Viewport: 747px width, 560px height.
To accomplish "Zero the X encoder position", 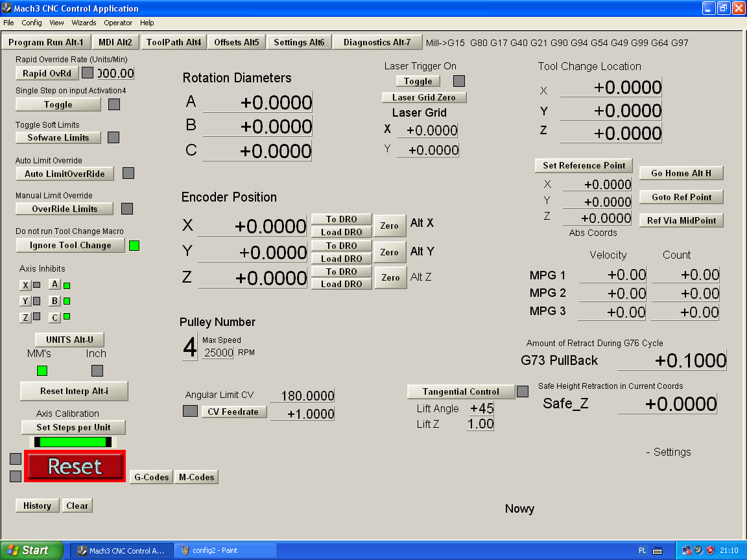I will point(389,226).
